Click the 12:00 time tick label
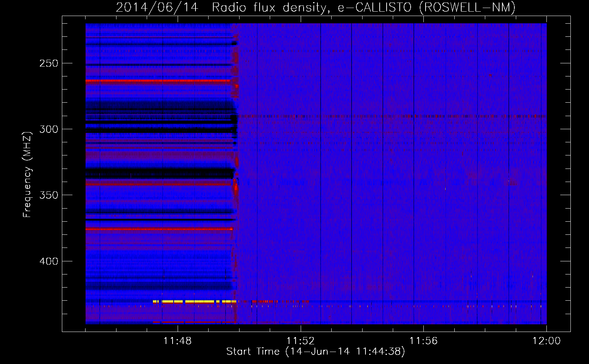The width and height of the screenshot is (589, 364). coord(546,341)
